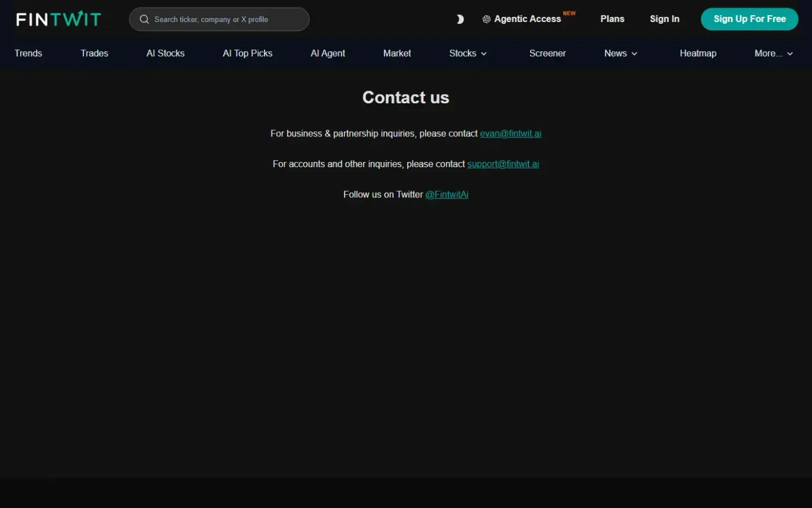Open AI Top Picks
Image resolution: width=812 pixels, height=508 pixels.
pyautogui.click(x=248, y=53)
